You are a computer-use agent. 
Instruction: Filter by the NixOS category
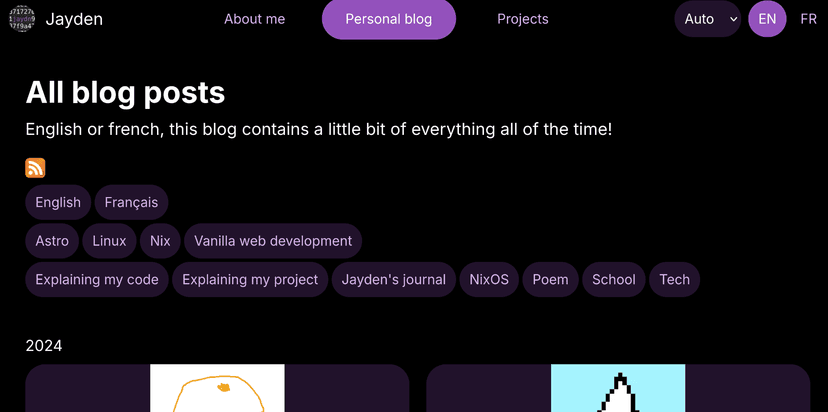[x=489, y=280]
